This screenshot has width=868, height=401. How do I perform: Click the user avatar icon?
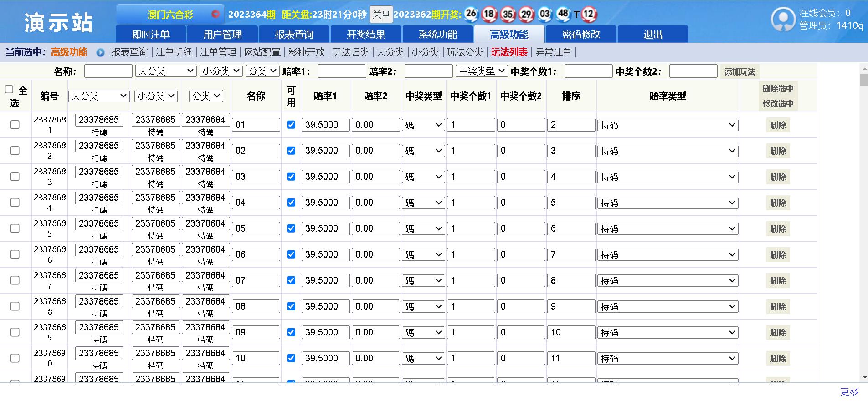click(783, 19)
